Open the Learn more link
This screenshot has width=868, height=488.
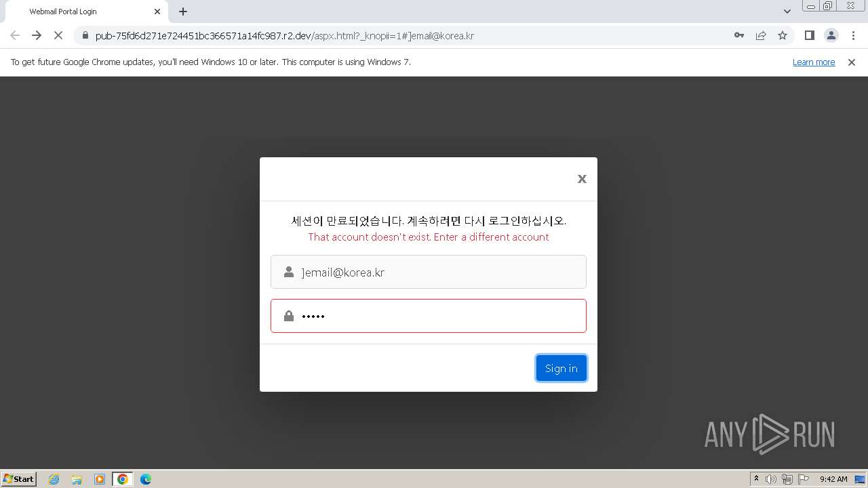(814, 62)
